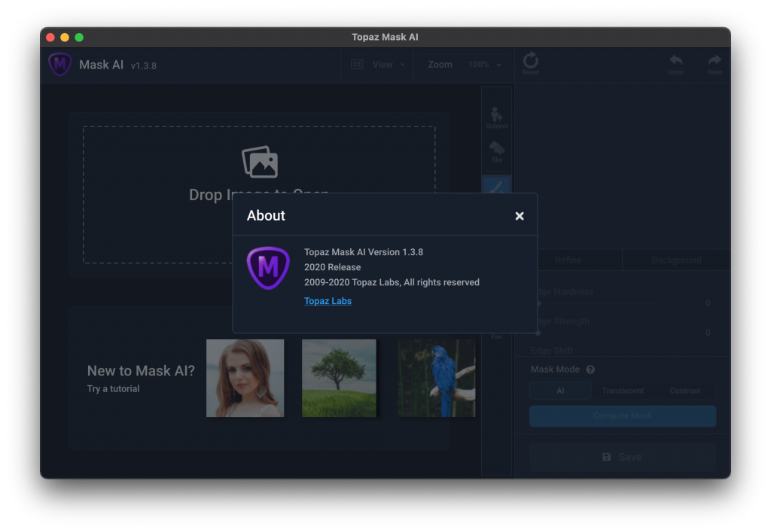Screen dimensions: 771x532
Task: Select the highlighted brush tool
Action: click(497, 185)
